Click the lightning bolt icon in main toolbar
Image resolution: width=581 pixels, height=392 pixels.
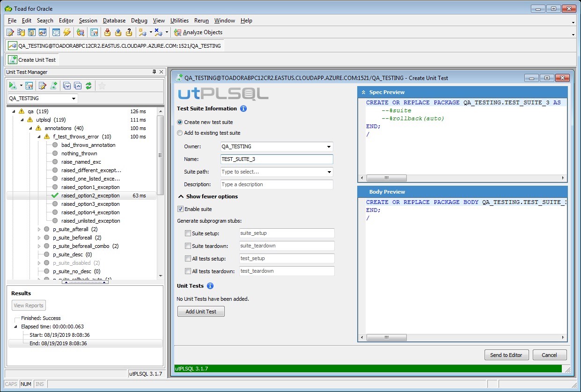(x=67, y=32)
